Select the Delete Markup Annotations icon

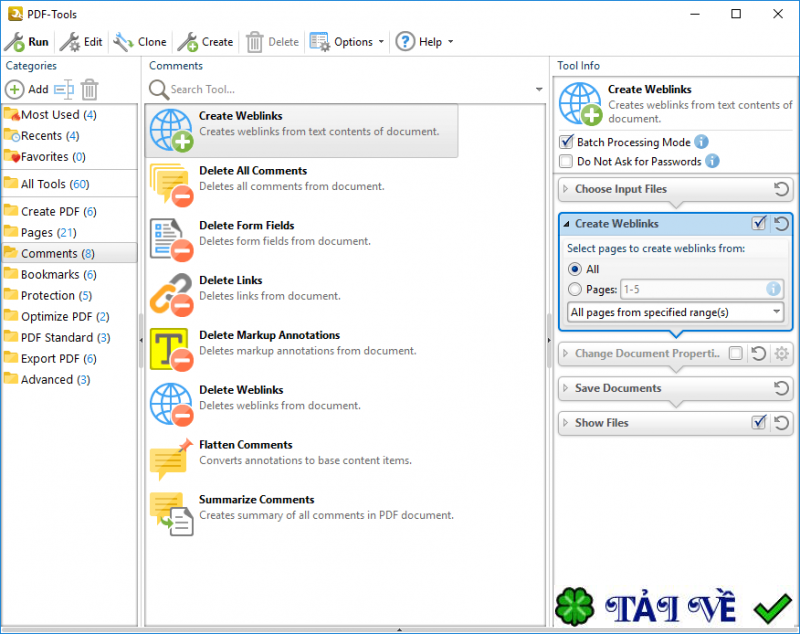pyautogui.click(x=171, y=349)
